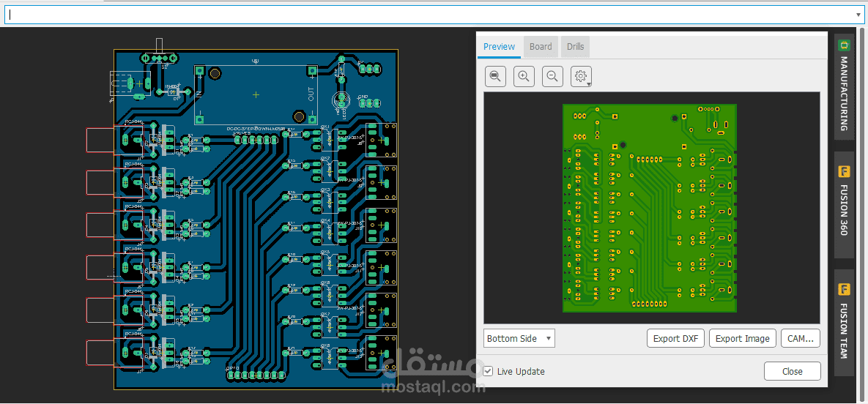
Task: Click the Export Image button
Action: click(742, 338)
